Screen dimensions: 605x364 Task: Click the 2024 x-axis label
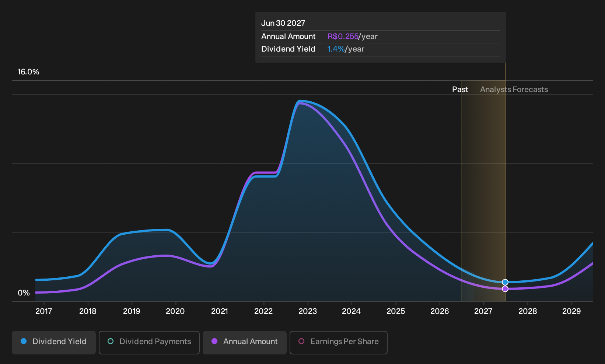[352, 311]
